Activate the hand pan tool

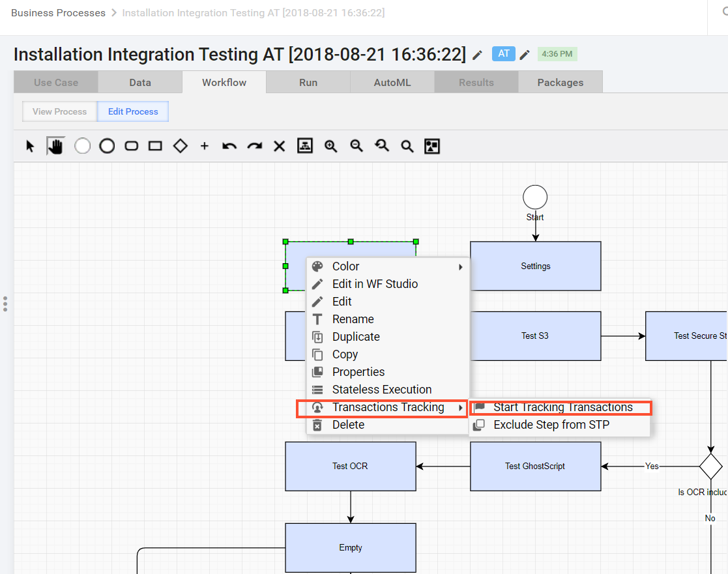coord(55,146)
